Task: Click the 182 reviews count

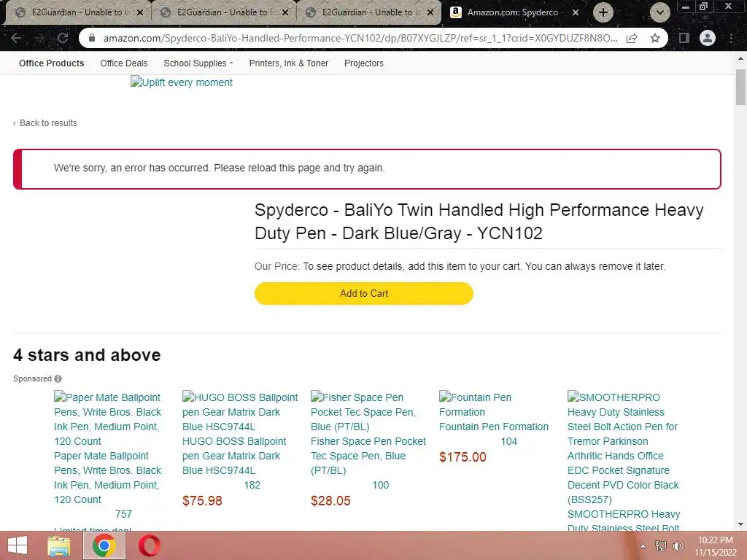Action: pos(252,485)
